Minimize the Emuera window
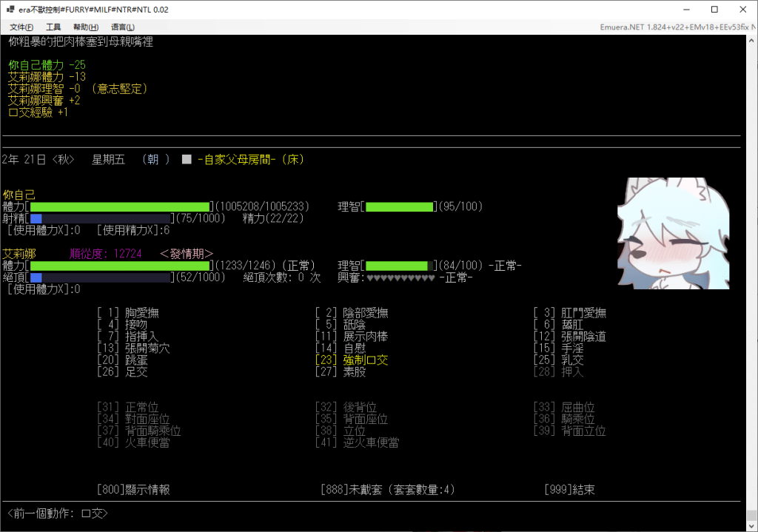The image size is (758, 532). pos(686,9)
